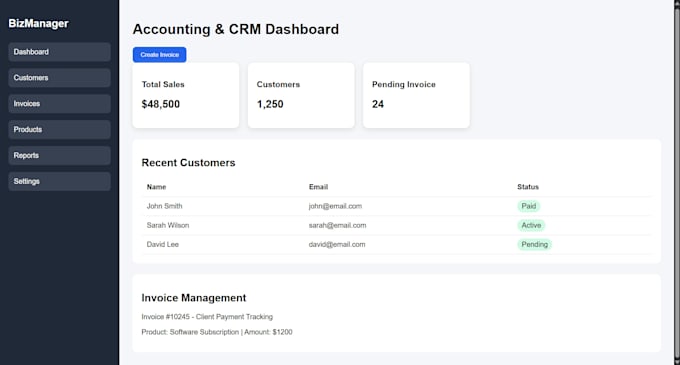Open Reports from the sidebar
The height and width of the screenshot is (365, 680).
click(x=59, y=155)
